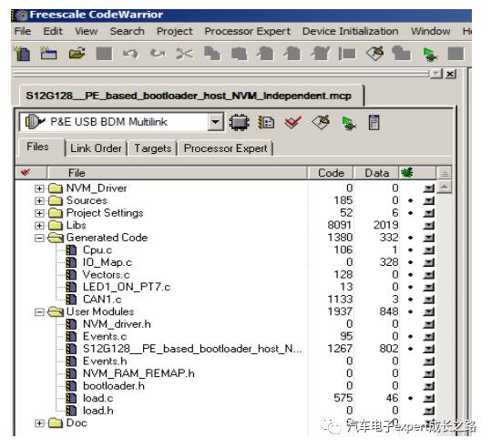Viewport: 491px width, 448px height.
Task: Click the Data column header
Action: 377,173
